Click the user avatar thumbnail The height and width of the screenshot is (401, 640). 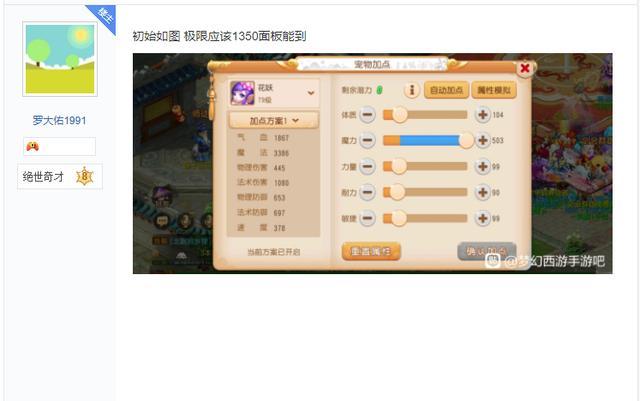pyautogui.click(x=60, y=59)
